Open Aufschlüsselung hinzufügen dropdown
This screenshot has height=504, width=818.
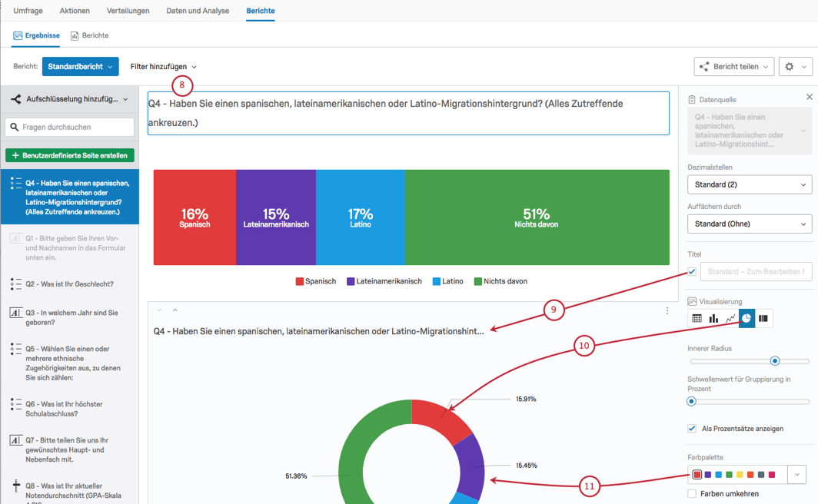pos(70,99)
